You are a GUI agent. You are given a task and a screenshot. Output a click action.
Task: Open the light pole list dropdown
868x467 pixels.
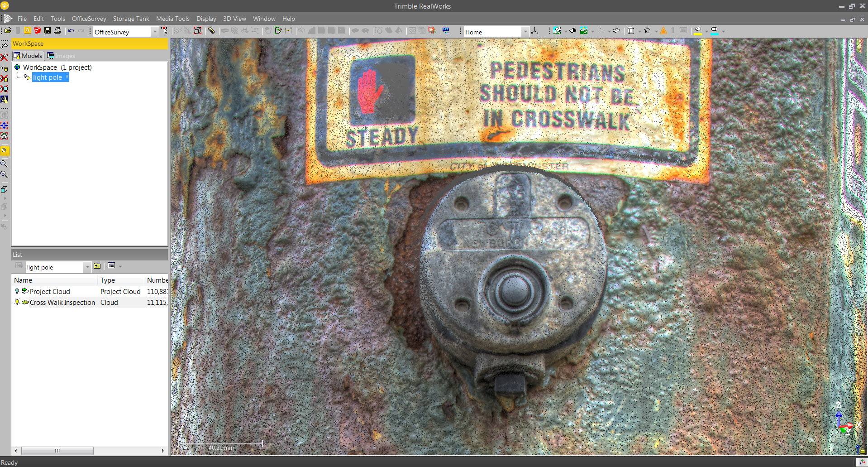(x=87, y=267)
